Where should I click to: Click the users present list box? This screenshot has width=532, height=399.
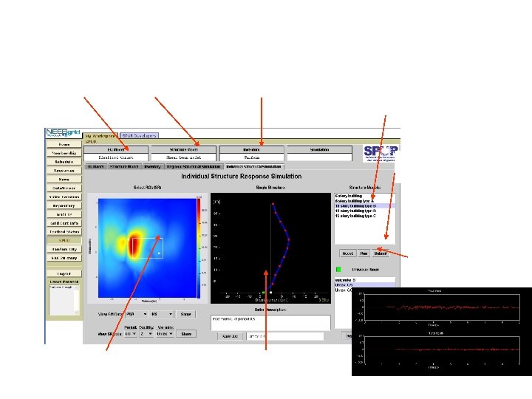[64, 300]
